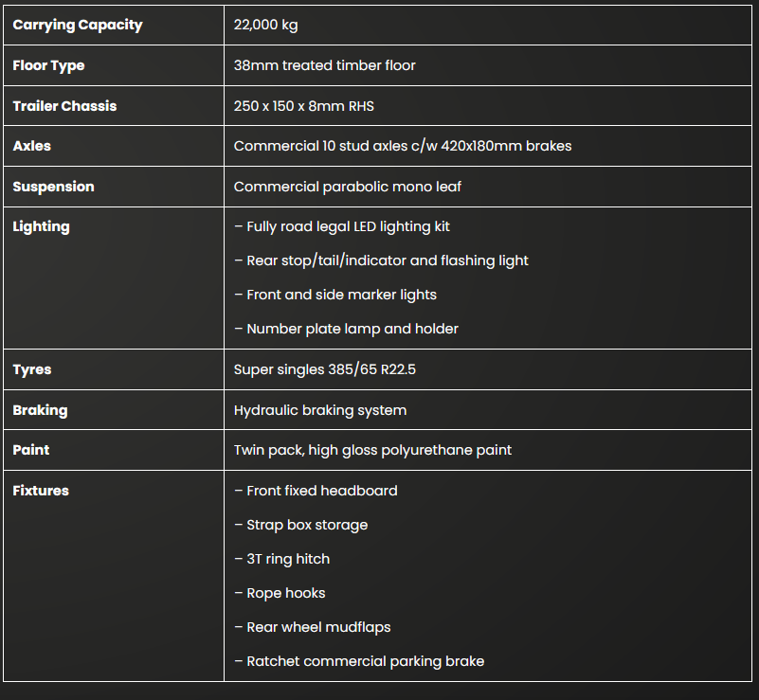Click the Carrying Capacity row label
759x700 pixels.
pos(77,26)
